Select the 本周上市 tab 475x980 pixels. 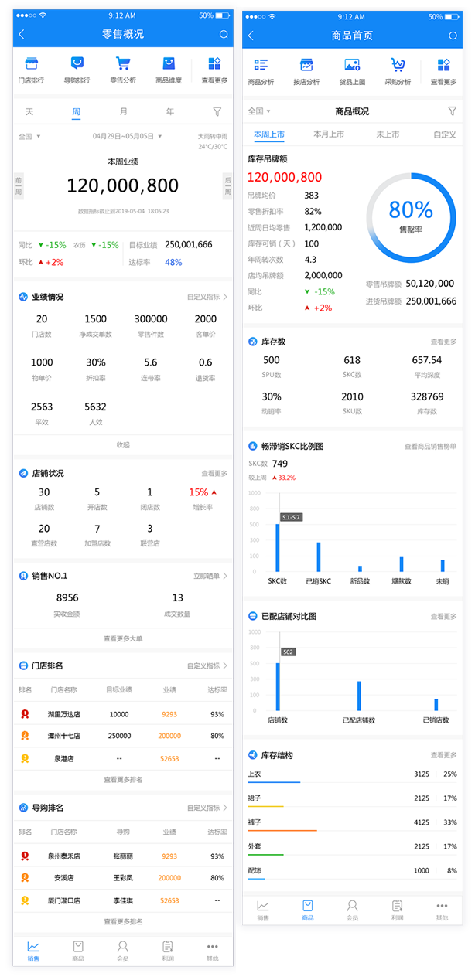pyautogui.click(x=269, y=134)
